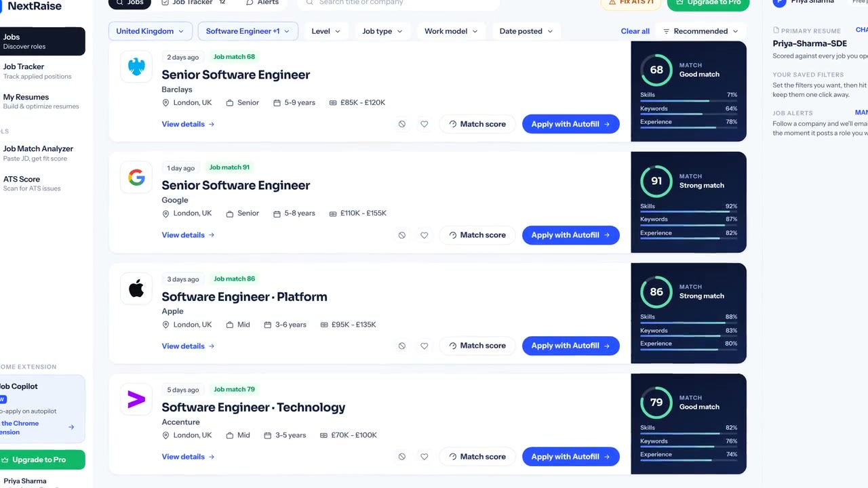The width and height of the screenshot is (868, 488).
Task: Click Upgrade to Pro in the sidebar
Action: coord(41,460)
